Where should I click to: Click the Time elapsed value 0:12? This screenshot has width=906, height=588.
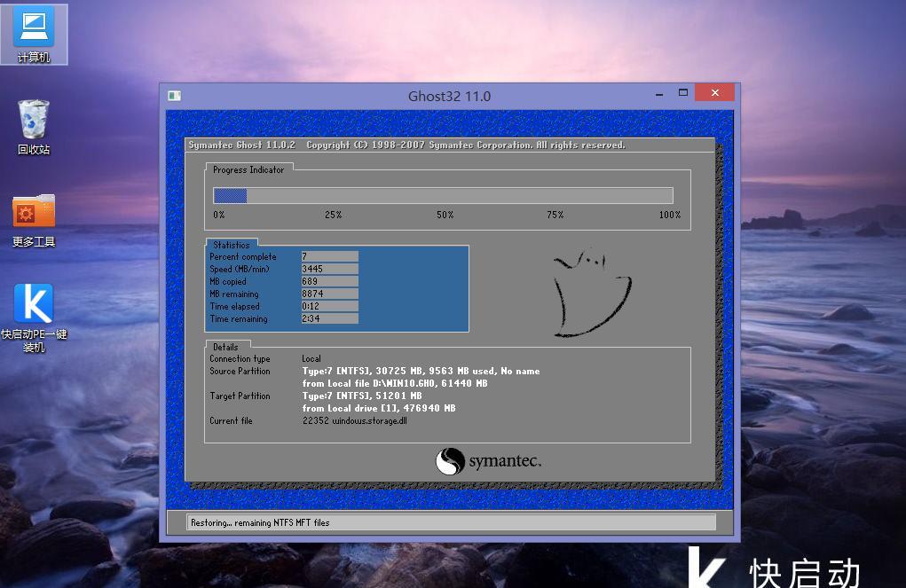329,306
